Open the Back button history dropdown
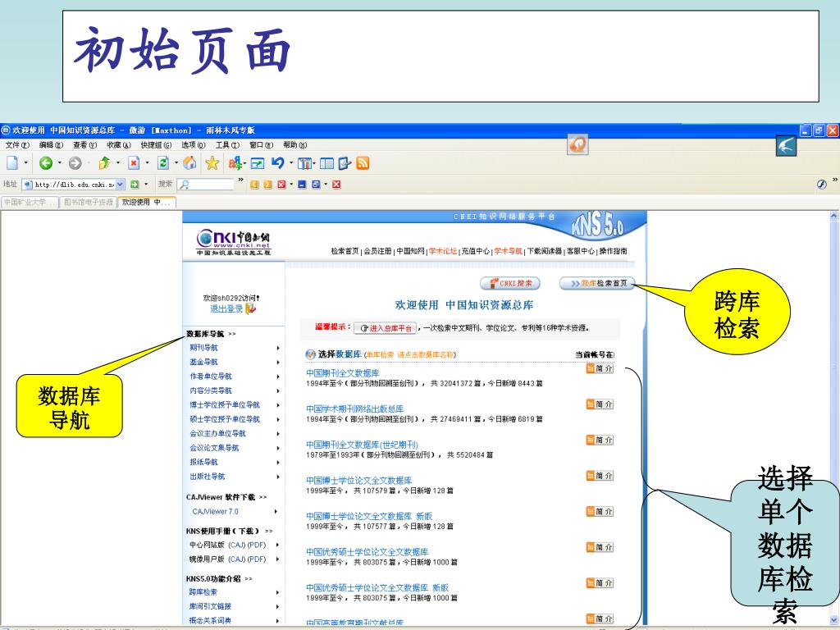This screenshot has width=840, height=630. [59, 163]
